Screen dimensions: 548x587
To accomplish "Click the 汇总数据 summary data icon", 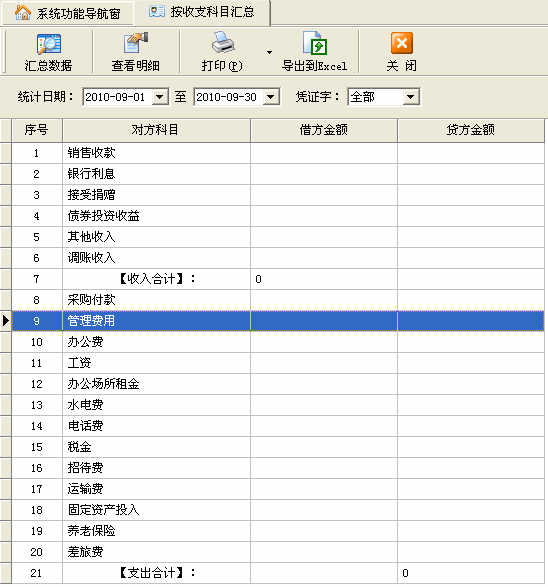I will point(49,44).
